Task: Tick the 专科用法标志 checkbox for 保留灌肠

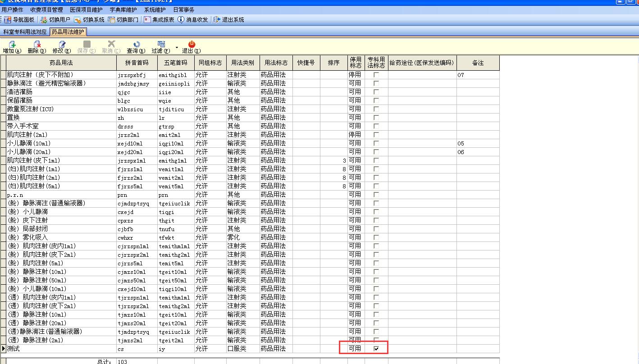Action: pos(376,100)
